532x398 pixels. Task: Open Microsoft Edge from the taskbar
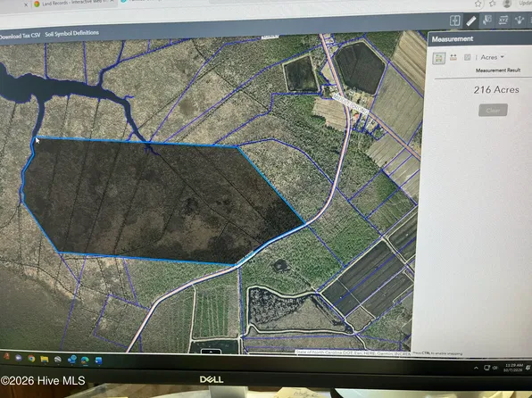85,360
